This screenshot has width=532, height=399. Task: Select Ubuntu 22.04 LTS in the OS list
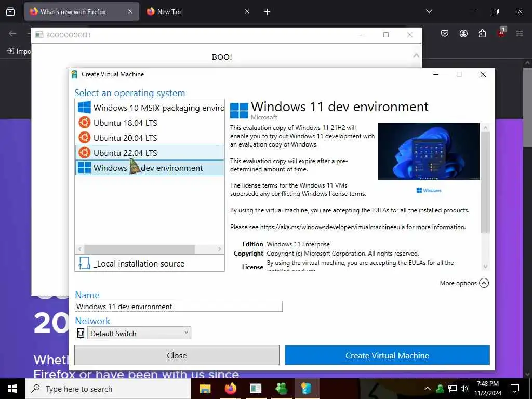(x=150, y=153)
